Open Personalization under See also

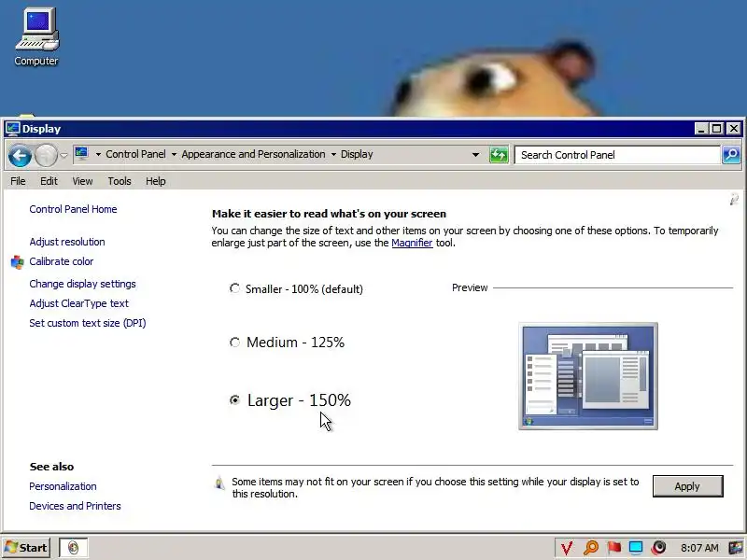63,486
